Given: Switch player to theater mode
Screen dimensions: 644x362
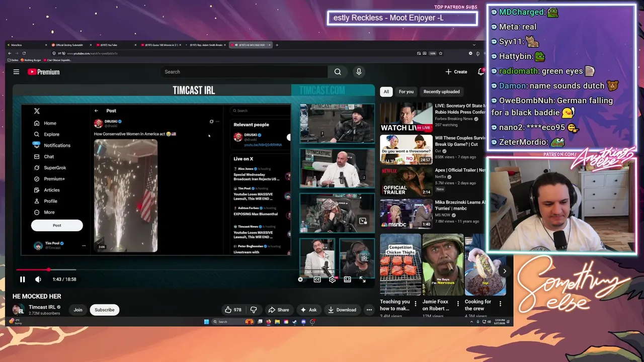Looking at the screenshot, I should (347, 280).
